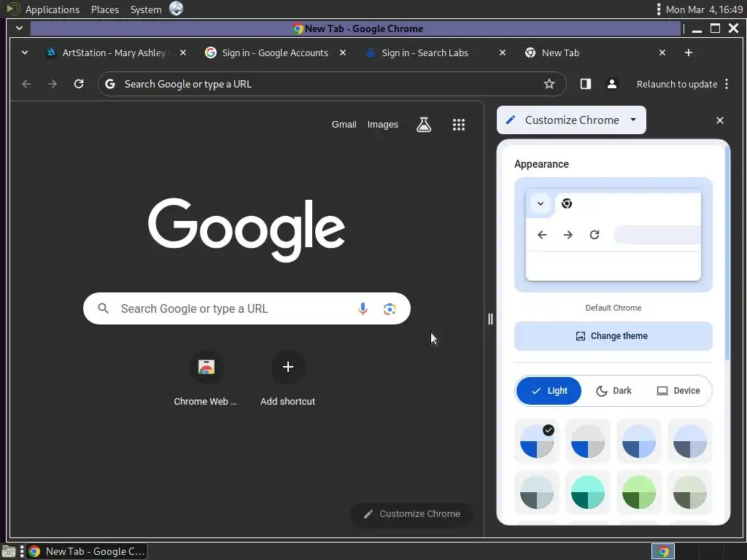747x560 pixels.
Task: Bookmark this tab with the star icon
Action: click(549, 85)
